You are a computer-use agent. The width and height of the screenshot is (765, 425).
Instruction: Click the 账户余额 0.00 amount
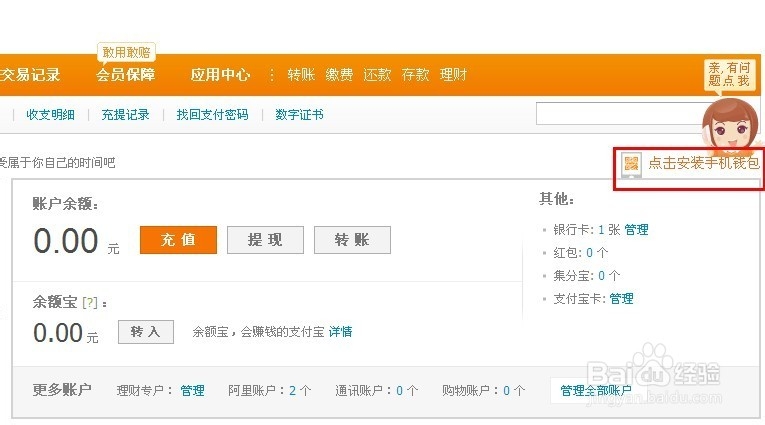pos(66,241)
